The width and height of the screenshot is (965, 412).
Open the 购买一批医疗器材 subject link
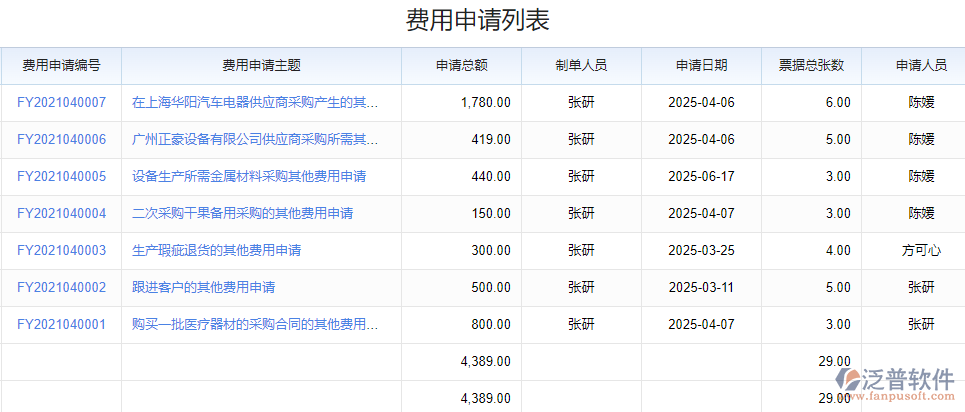(x=255, y=324)
